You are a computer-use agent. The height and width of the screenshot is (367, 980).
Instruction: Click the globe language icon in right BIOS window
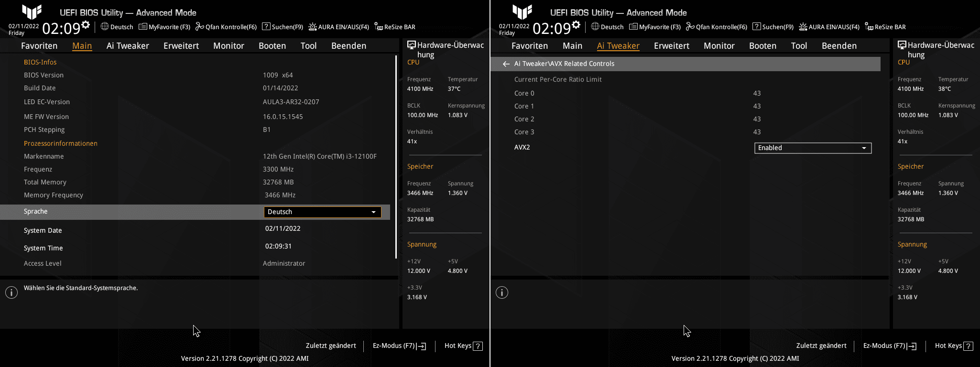pyautogui.click(x=595, y=26)
